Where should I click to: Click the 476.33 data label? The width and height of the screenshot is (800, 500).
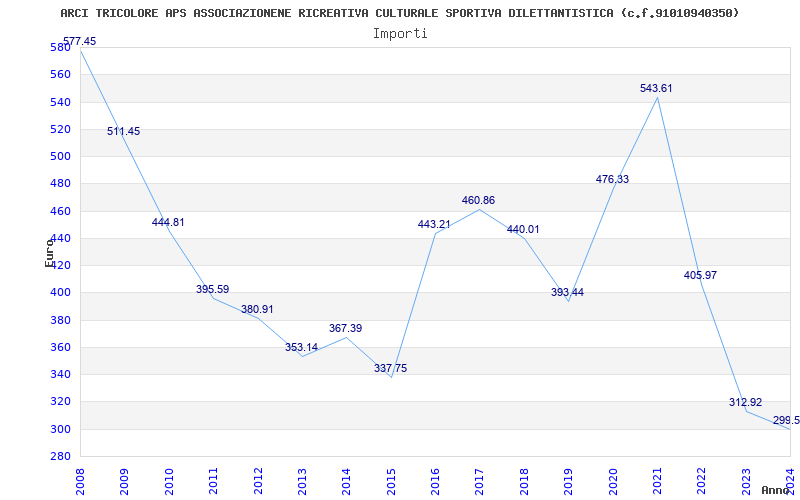[612, 180]
